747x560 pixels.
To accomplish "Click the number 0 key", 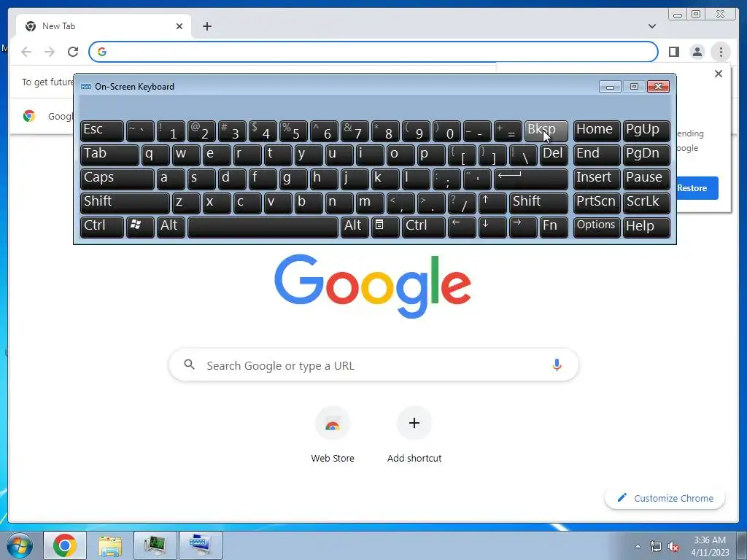I will 446,131.
